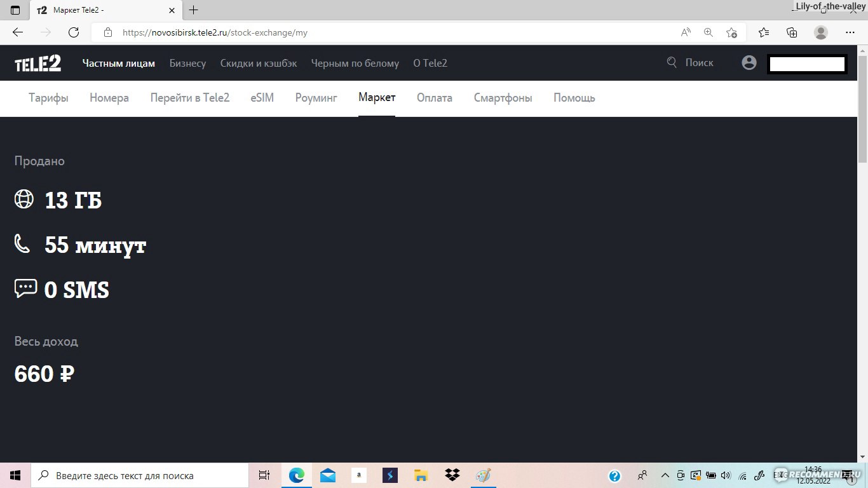Open Edge Settings and more menu
This screenshot has height=488, width=868.
click(850, 32)
